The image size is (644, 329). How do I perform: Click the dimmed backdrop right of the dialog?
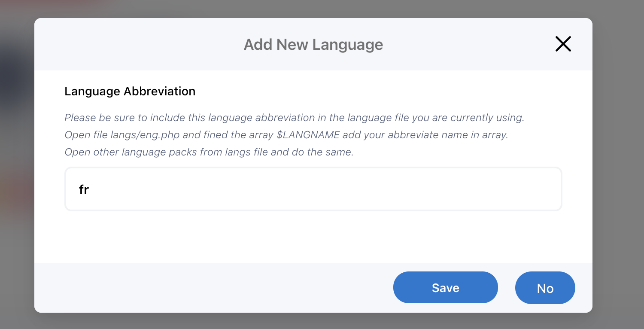point(618,172)
